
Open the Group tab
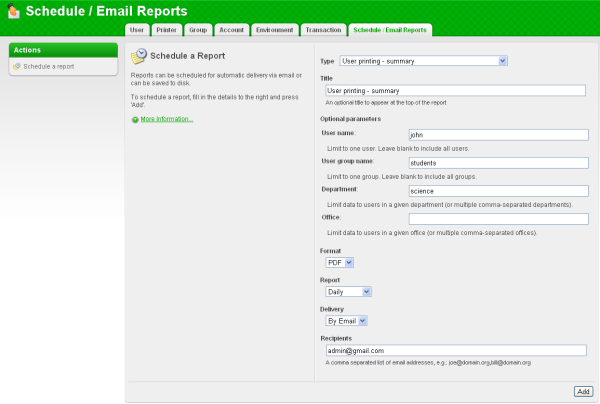[x=198, y=30]
